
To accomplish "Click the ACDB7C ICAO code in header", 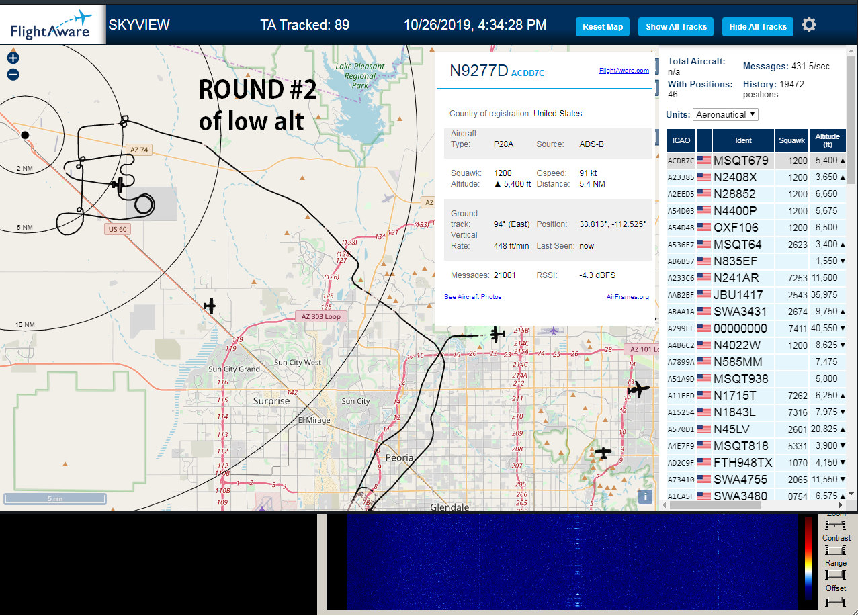I will pos(527,73).
